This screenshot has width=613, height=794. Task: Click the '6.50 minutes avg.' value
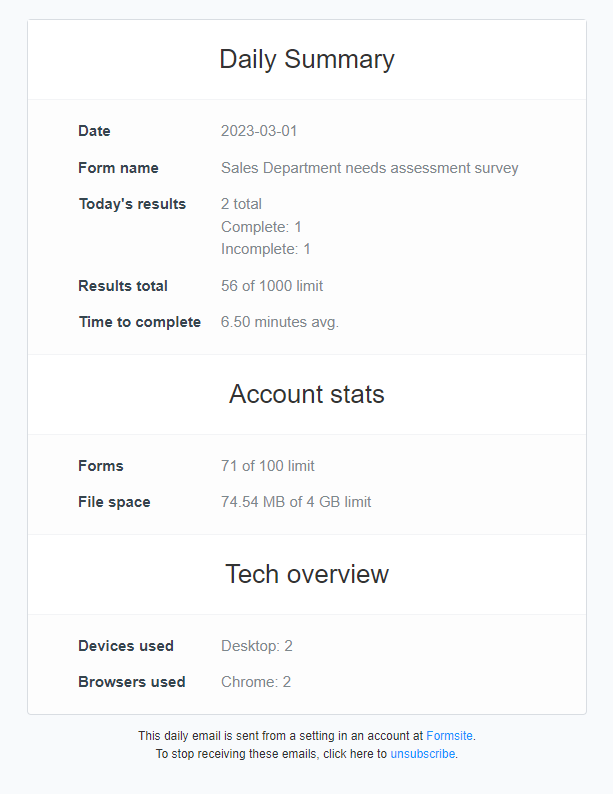280,322
